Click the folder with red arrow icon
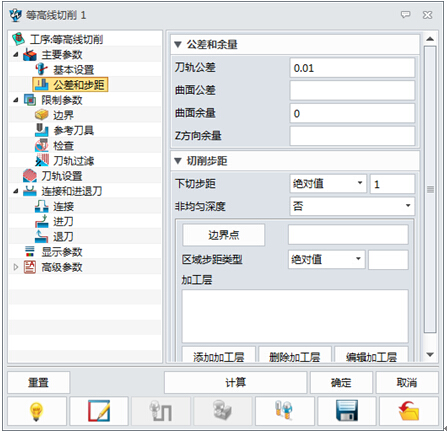 point(409,411)
